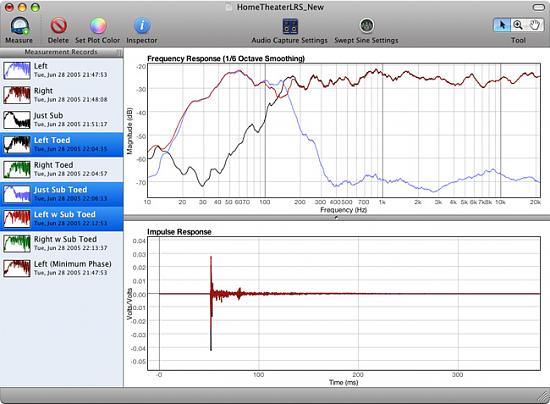
Task: Click the toolbar toggle pill button
Action: coord(538,7)
